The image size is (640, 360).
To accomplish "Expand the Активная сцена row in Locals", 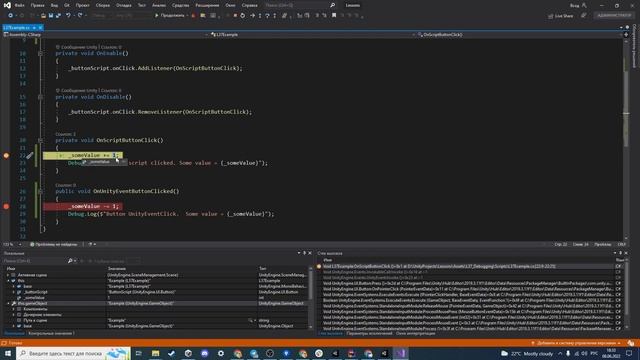I will click(8, 275).
